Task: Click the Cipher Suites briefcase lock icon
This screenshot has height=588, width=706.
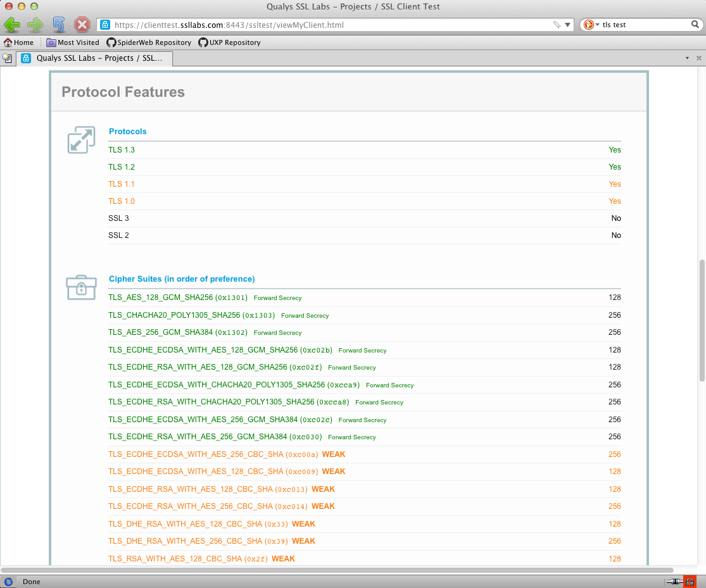Action: point(81,287)
